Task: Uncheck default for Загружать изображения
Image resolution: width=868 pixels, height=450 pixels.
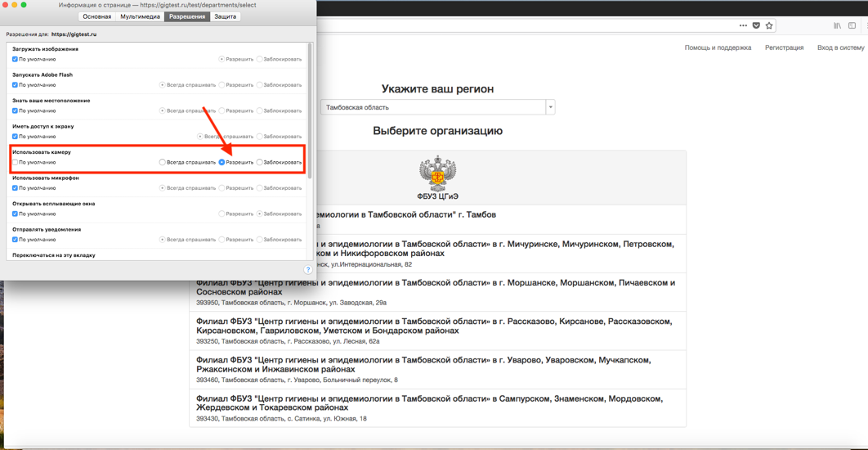Action: pos(15,59)
